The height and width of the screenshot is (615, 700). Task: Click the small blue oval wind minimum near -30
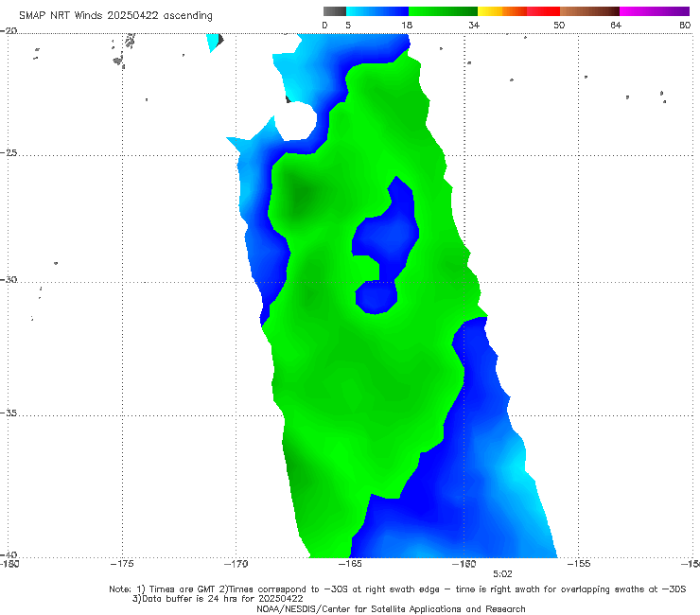(376, 297)
